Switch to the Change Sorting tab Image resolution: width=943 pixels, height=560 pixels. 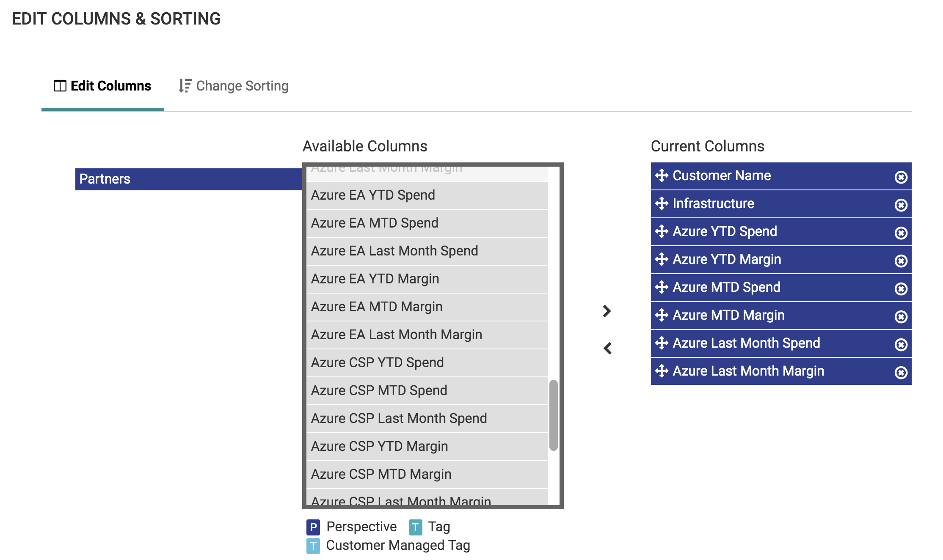242,86
